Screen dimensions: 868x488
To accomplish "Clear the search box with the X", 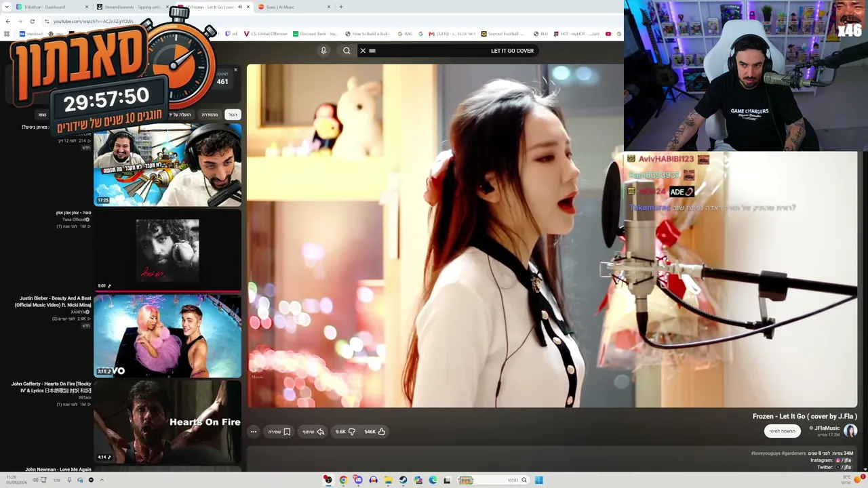I will pyautogui.click(x=363, y=51).
